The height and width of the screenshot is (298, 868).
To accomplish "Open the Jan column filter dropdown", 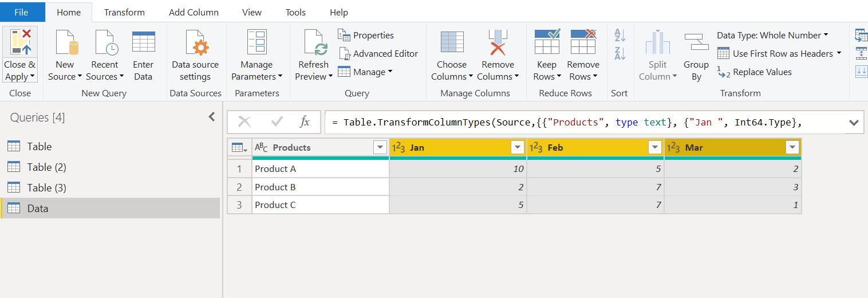I will [518, 148].
